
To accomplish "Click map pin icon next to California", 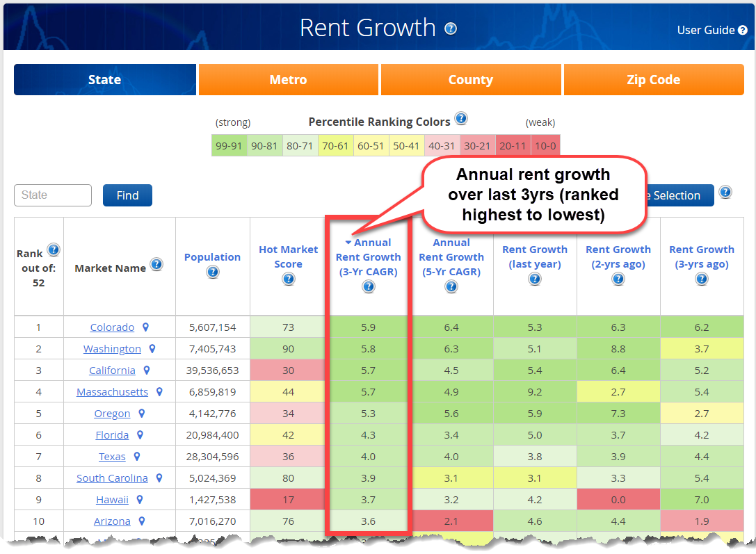I will pos(147,370).
